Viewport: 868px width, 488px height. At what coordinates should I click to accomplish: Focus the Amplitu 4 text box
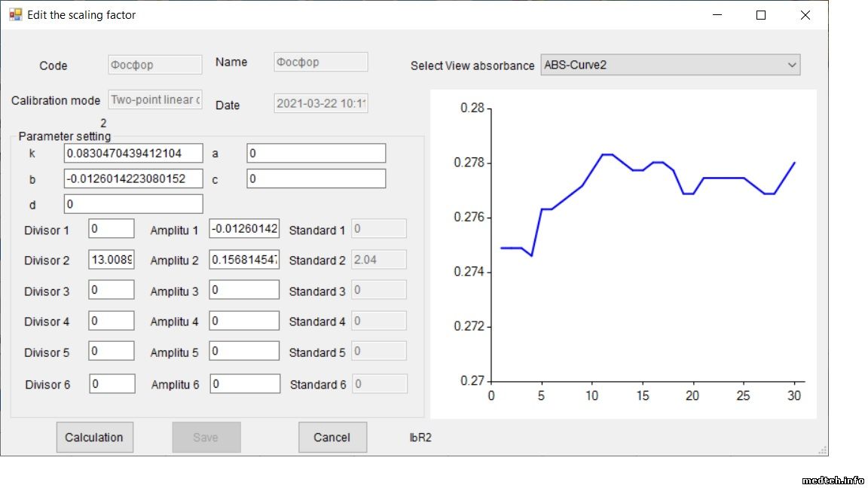(244, 322)
